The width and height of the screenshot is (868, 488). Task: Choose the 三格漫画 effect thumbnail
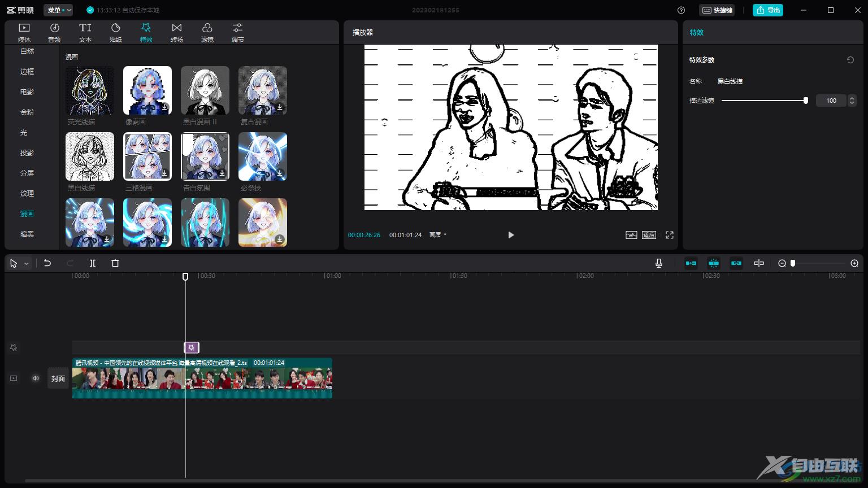coord(147,156)
